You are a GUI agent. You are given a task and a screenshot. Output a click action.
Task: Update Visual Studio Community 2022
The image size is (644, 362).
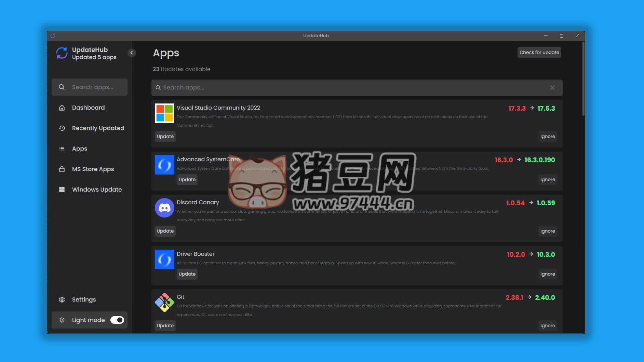pos(165,136)
